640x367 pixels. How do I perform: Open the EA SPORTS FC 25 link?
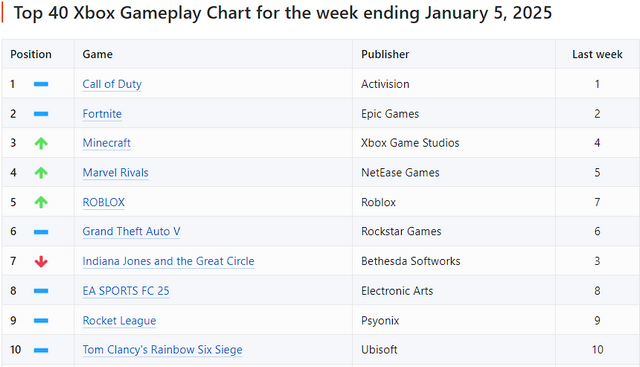[x=126, y=291]
